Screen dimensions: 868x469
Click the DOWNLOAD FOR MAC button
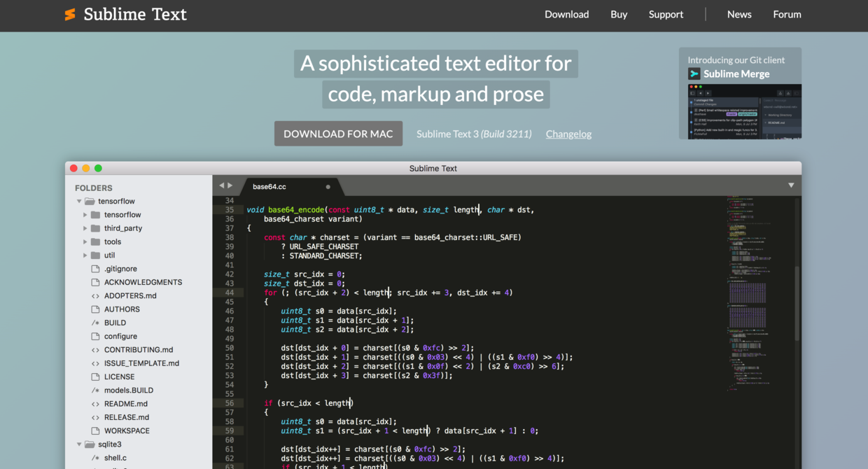tap(338, 133)
